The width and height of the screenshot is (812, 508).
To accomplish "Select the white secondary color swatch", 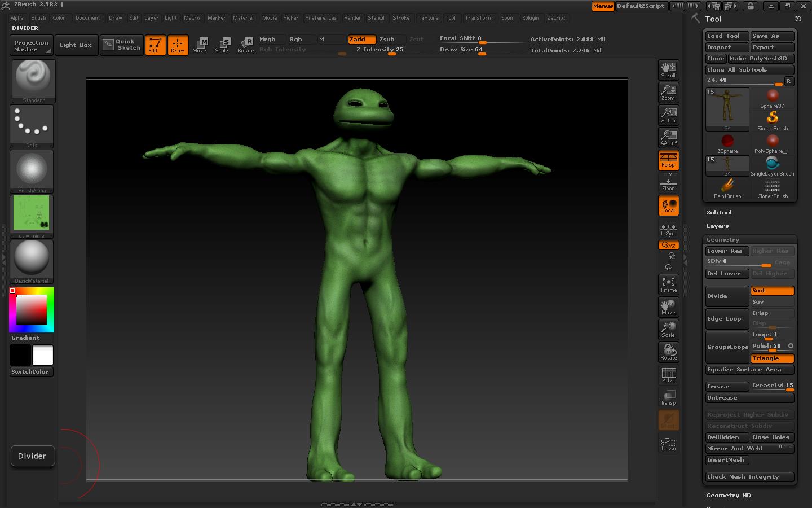I will point(43,356).
